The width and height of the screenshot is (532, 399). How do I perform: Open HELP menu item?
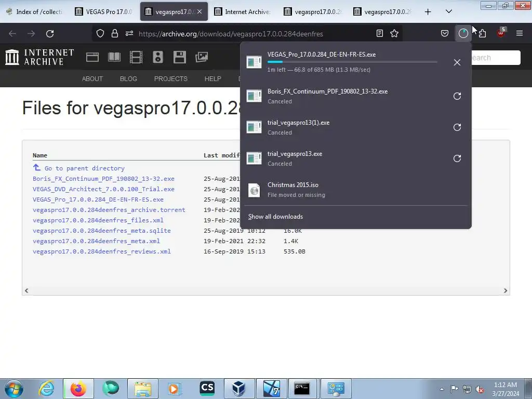click(x=212, y=79)
